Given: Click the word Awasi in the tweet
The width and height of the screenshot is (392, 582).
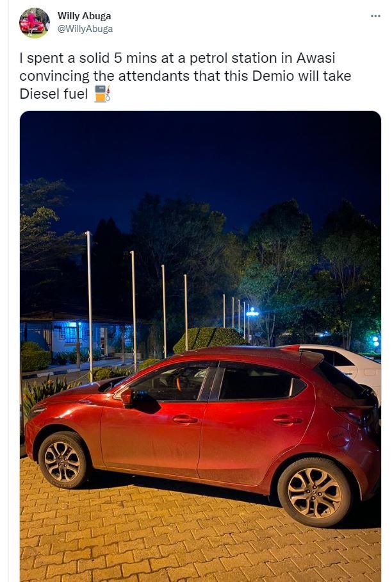Looking at the screenshot, I should coord(315,58).
